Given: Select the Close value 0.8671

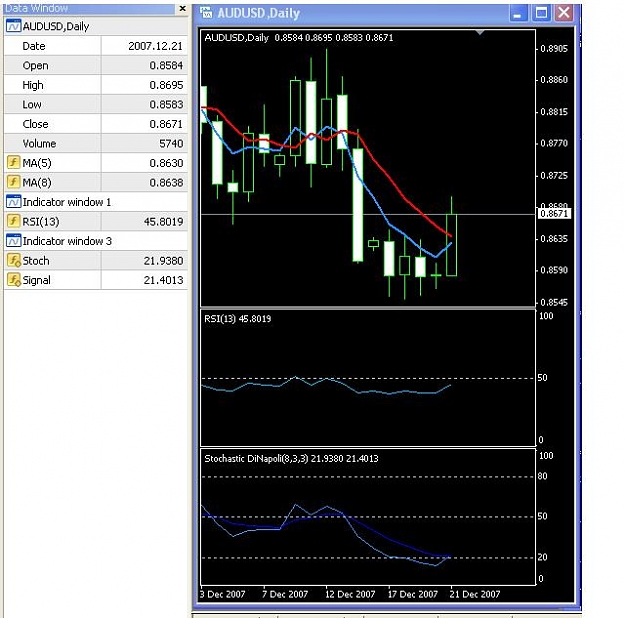Looking at the screenshot, I should tap(166, 124).
